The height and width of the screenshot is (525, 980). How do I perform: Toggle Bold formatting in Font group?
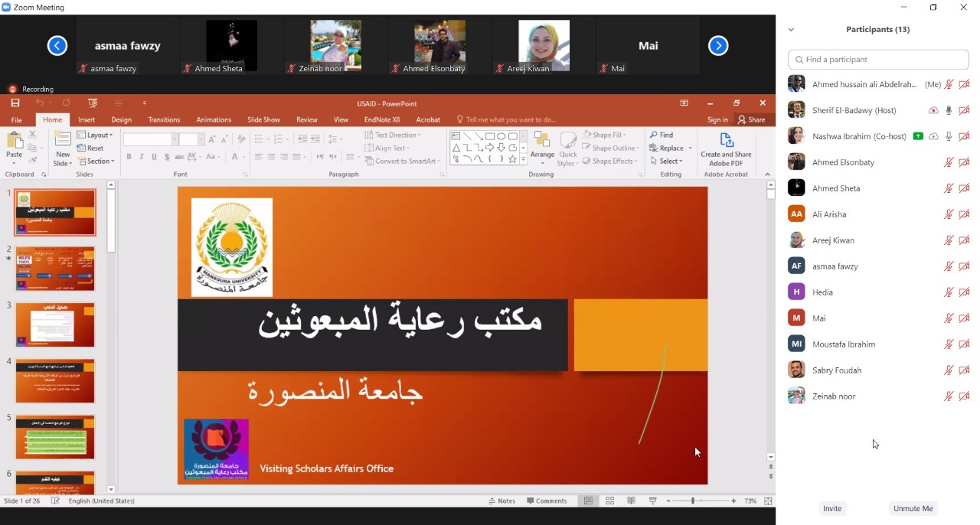[x=129, y=158]
